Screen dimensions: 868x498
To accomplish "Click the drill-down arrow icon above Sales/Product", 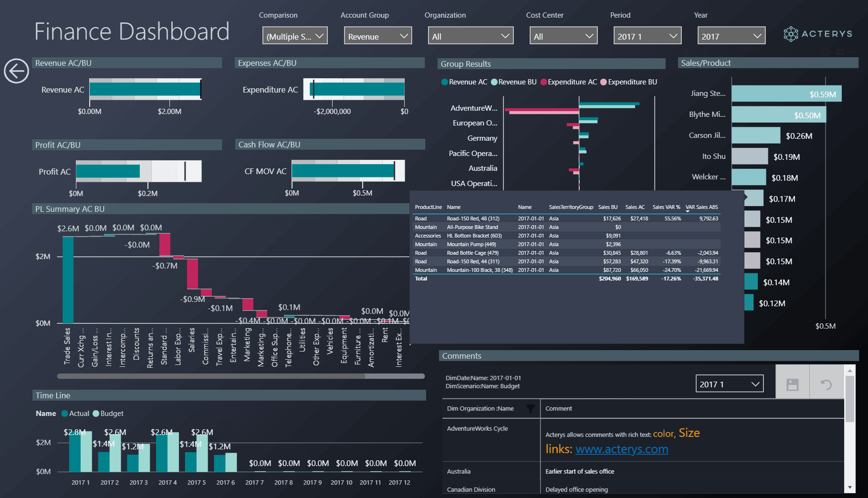I will 826,52.
